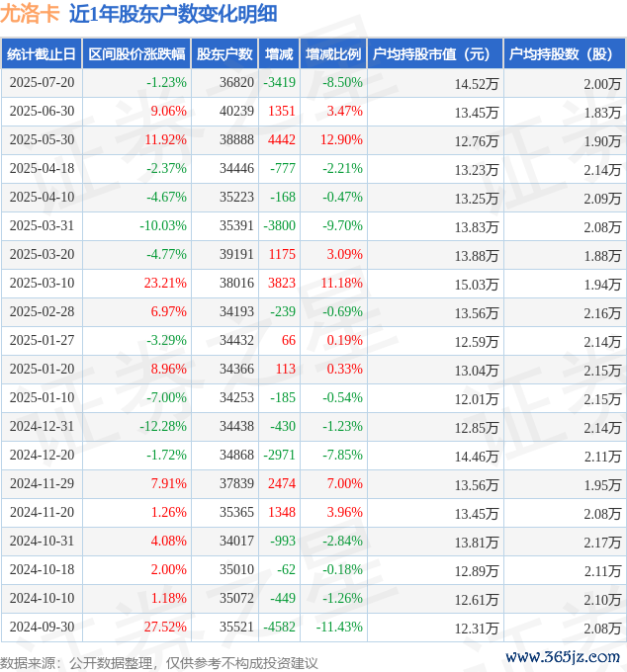Viewport: 627px width, 672px height.
Task: Open the www.365jz.com link
Action: point(563,657)
